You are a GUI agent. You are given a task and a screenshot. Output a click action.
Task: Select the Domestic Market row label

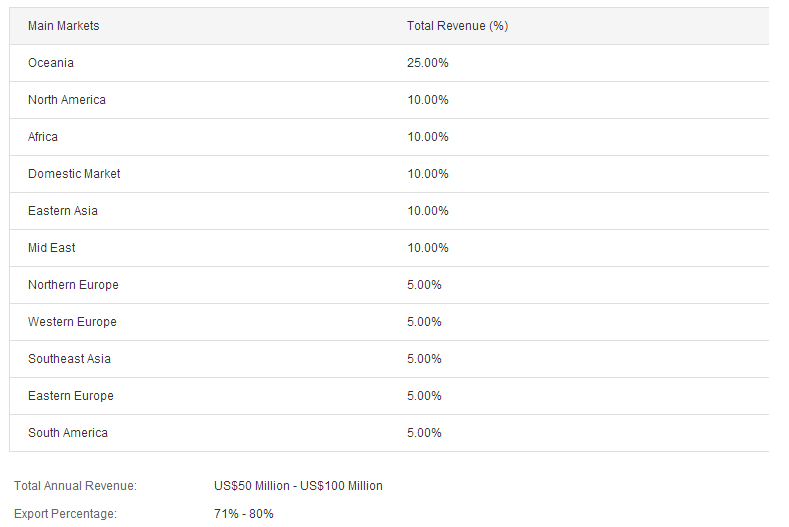point(74,174)
